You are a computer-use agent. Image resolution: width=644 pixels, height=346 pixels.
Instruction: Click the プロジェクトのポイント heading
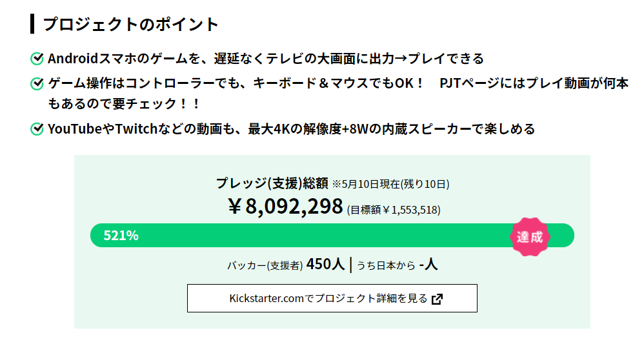[131, 25]
